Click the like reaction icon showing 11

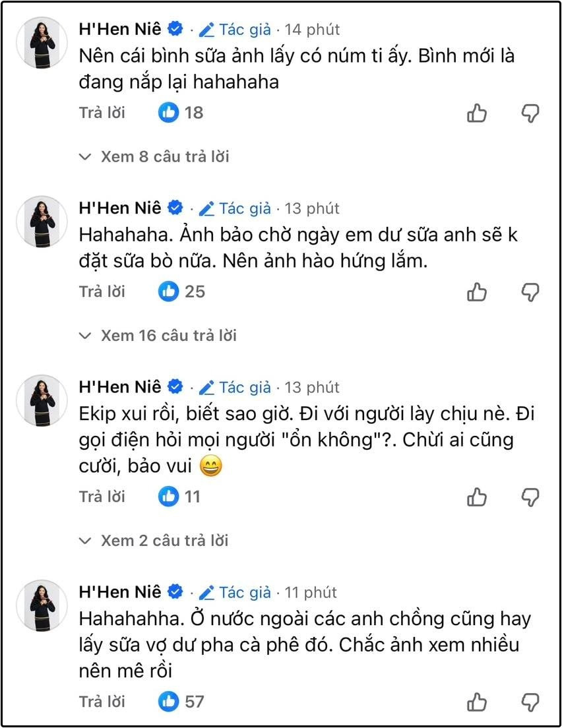pyautogui.click(x=170, y=497)
